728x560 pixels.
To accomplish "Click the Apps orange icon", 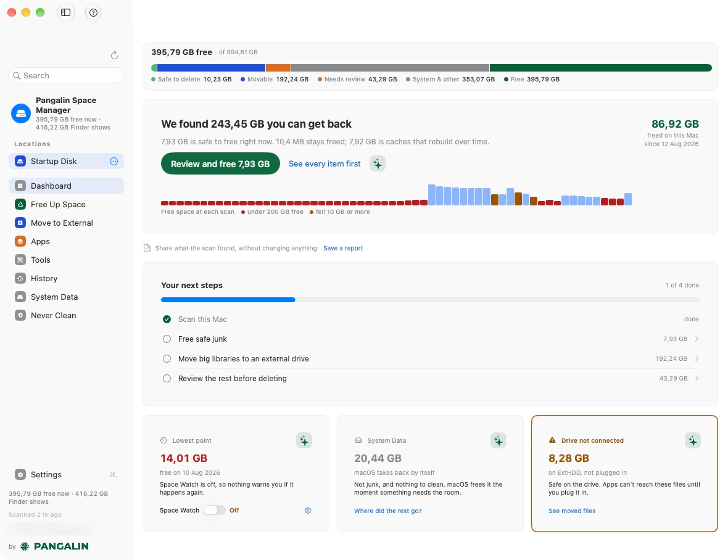I will pyautogui.click(x=20, y=241).
